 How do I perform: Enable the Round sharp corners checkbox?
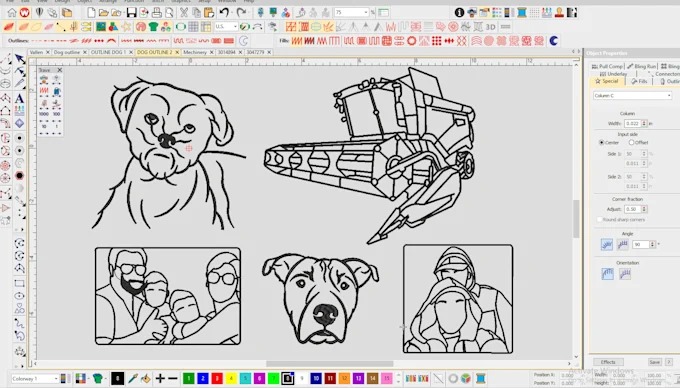(x=600, y=219)
